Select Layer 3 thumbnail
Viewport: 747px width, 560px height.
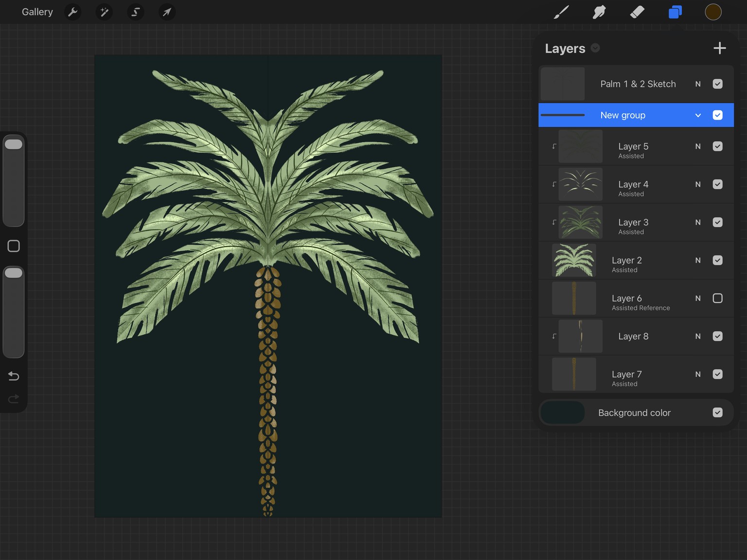(x=581, y=222)
